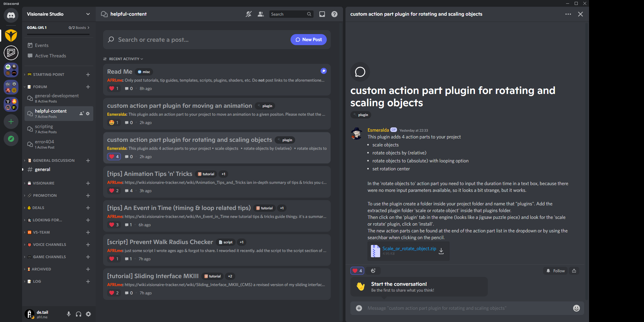
Task: Open attachment plus button in message box
Action: (x=359, y=308)
